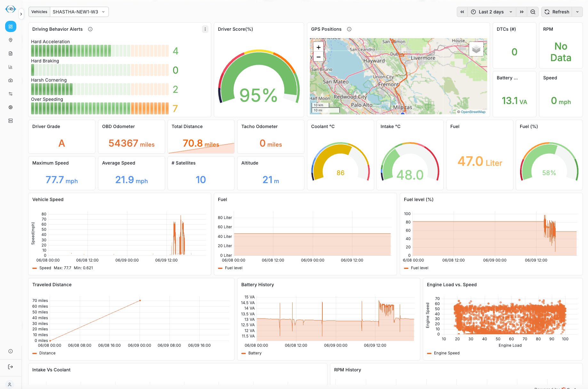The height and width of the screenshot is (389, 588).
Task: Click the Tacho Odometer value 0 miles
Action: click(271, 143)
